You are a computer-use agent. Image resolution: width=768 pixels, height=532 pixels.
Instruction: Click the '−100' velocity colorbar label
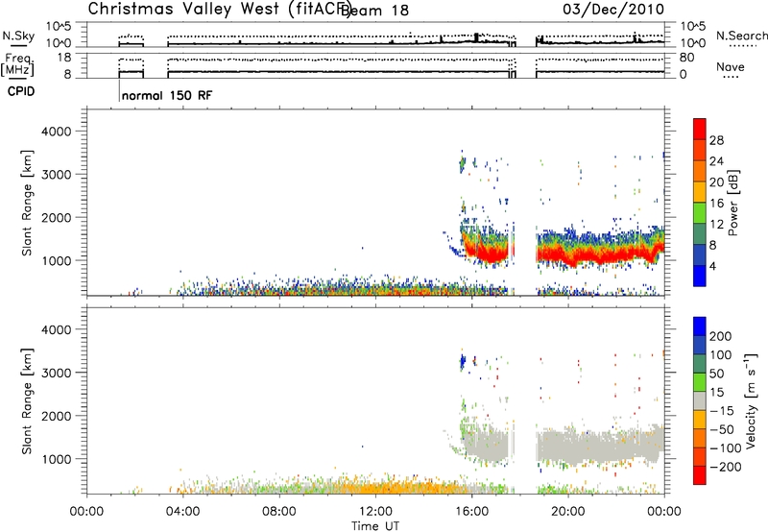click(726, 447)
